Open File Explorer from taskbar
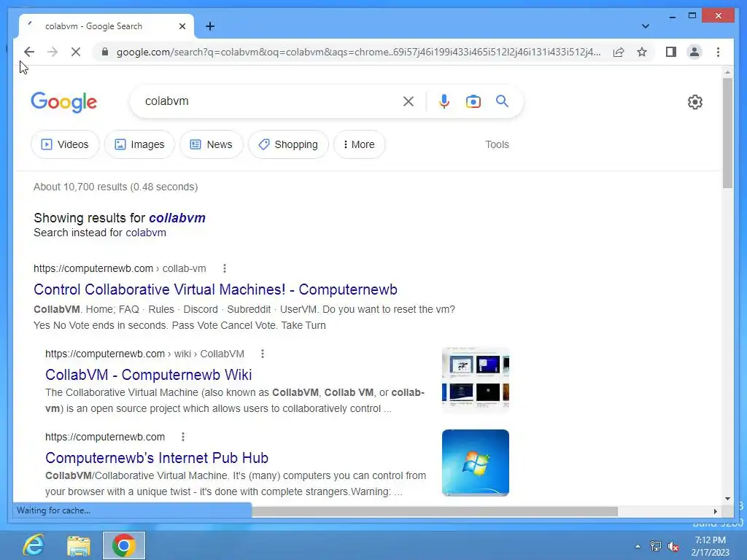 click(x=79, y=545)
